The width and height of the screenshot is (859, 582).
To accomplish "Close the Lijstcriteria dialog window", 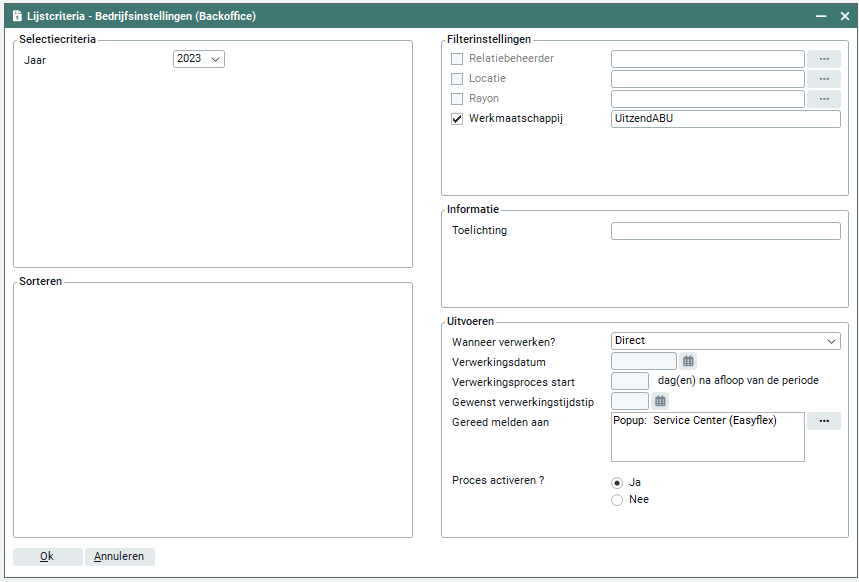I will 844,16.
